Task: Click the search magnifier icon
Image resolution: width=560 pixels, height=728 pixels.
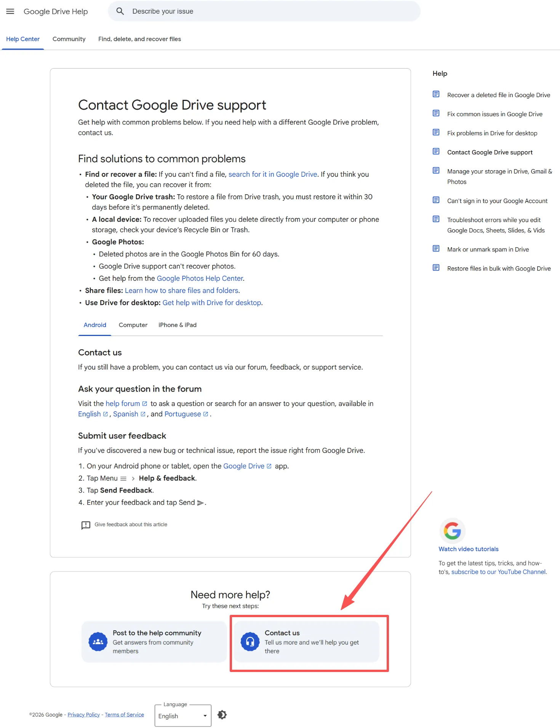Action: (x=120, y=11)
